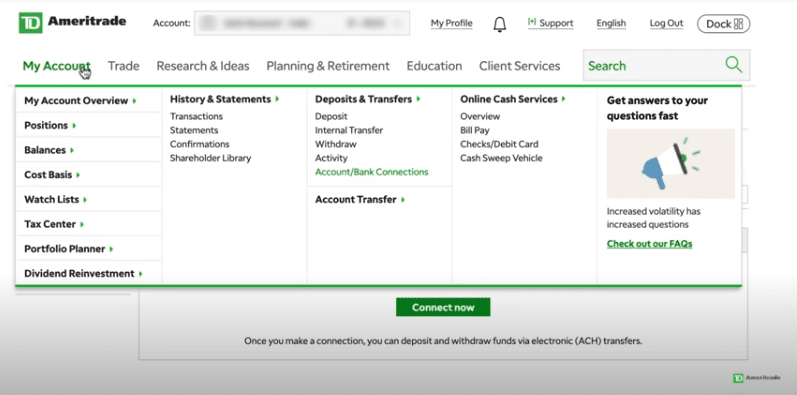Open the Research & Ideas menu

point(203,66)
